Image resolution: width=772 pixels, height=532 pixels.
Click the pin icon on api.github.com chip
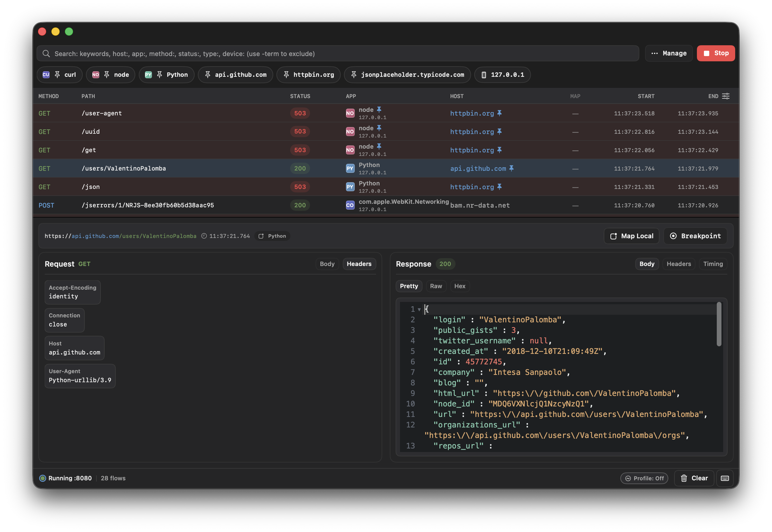coord(207,75)
